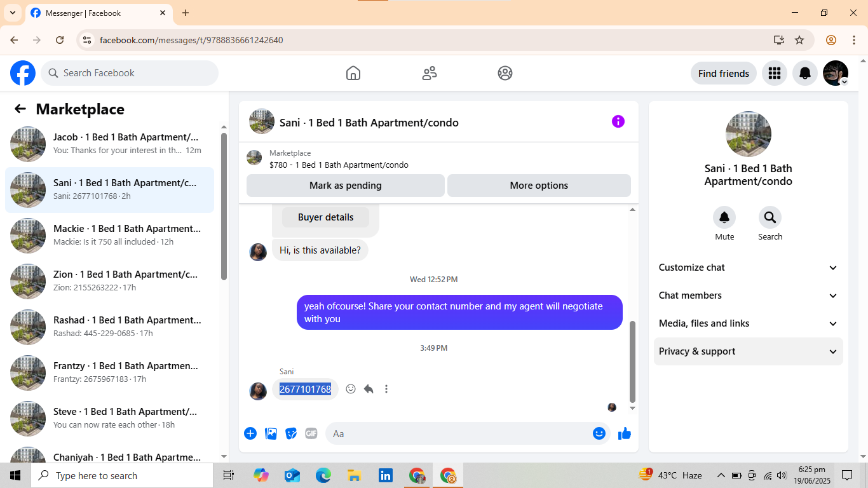
Task: Focus the Aa message input box
Action: pos(459,433)
